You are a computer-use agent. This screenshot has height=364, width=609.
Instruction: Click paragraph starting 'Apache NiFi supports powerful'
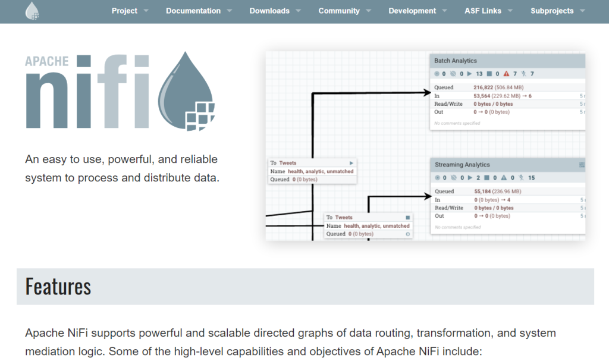[x=290, y=342]
